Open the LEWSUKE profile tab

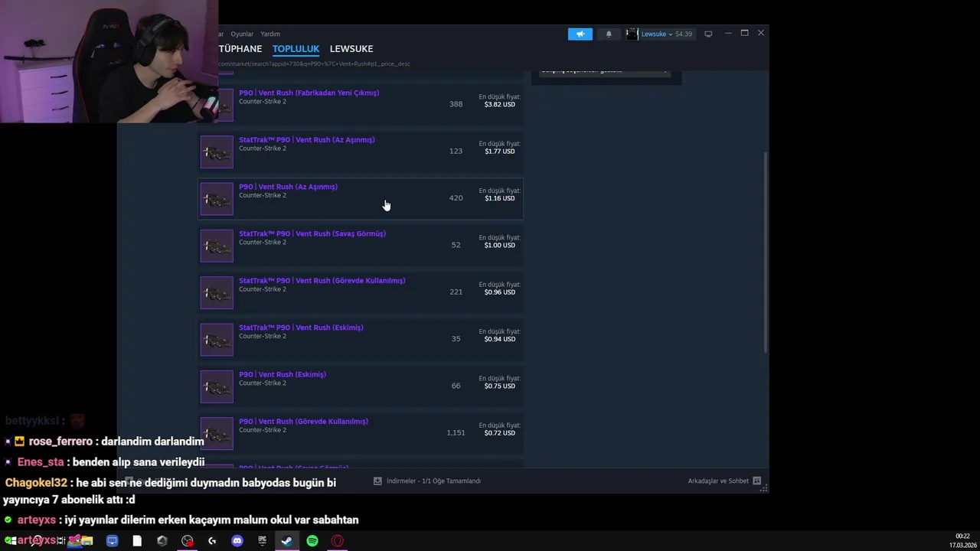tap(351, 49)
